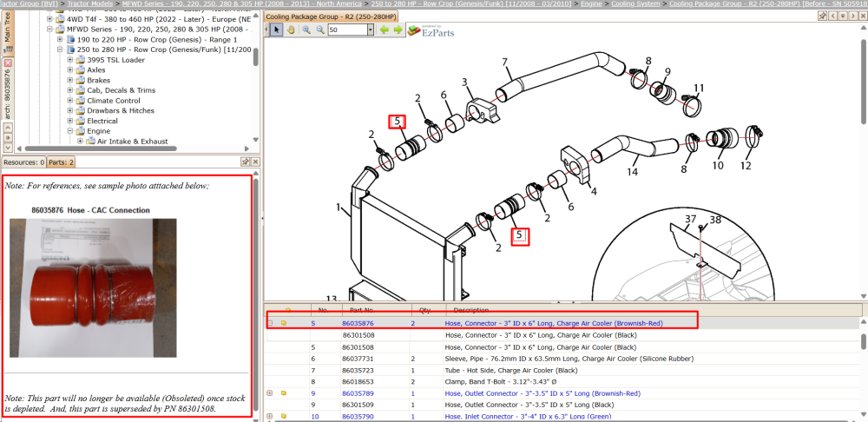Close the diagram panel
The image size is (868, 422).
click(862, 16)
